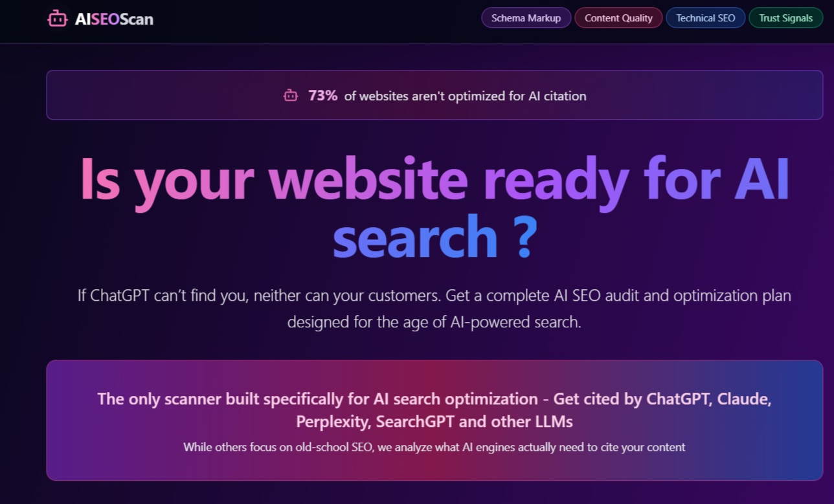Choose the Trust Signals pill

point(785,18)
